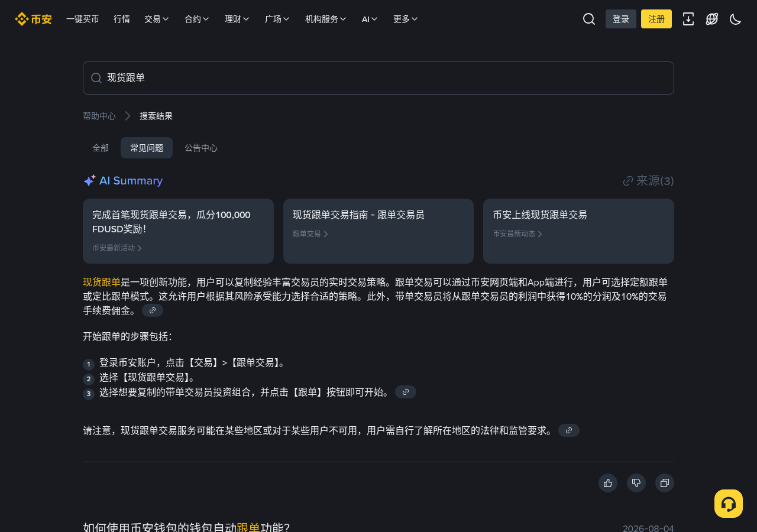Click the 跟单交易 category link
The height and width of the screenshot is (532, 757).
click(x=310, y=234)
